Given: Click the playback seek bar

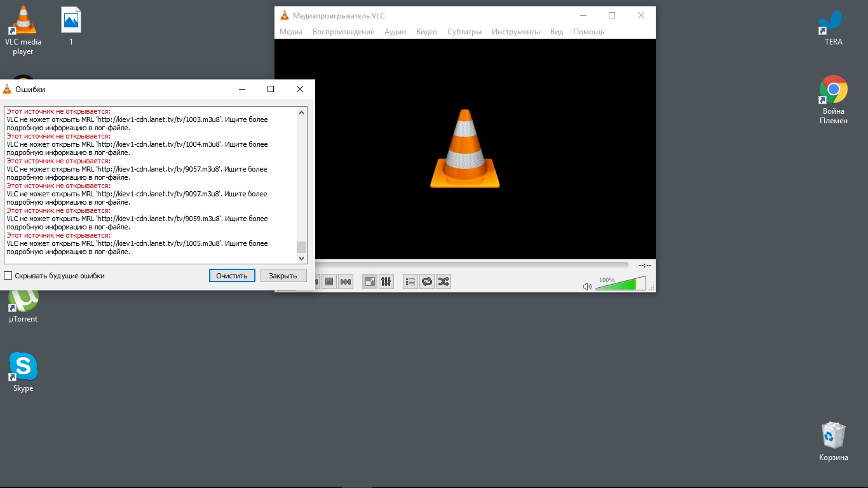Looking at the screenshot, I should [470, 265].
